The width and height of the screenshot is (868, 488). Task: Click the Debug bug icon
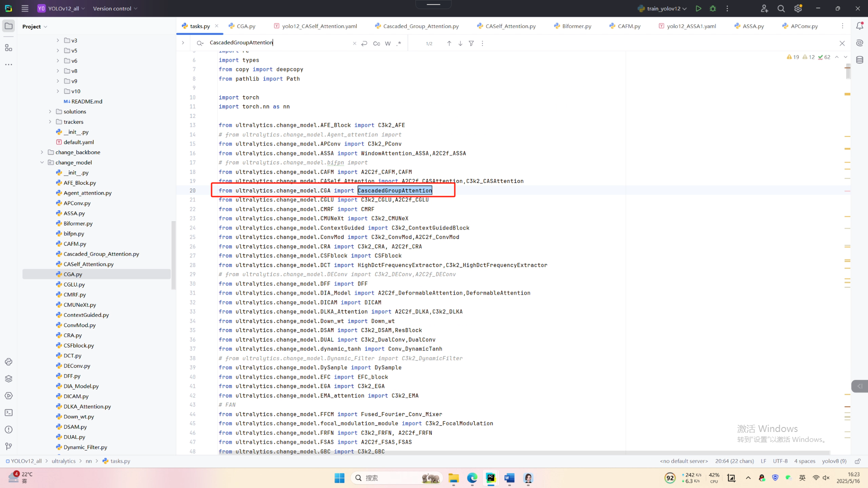(713, 9)
